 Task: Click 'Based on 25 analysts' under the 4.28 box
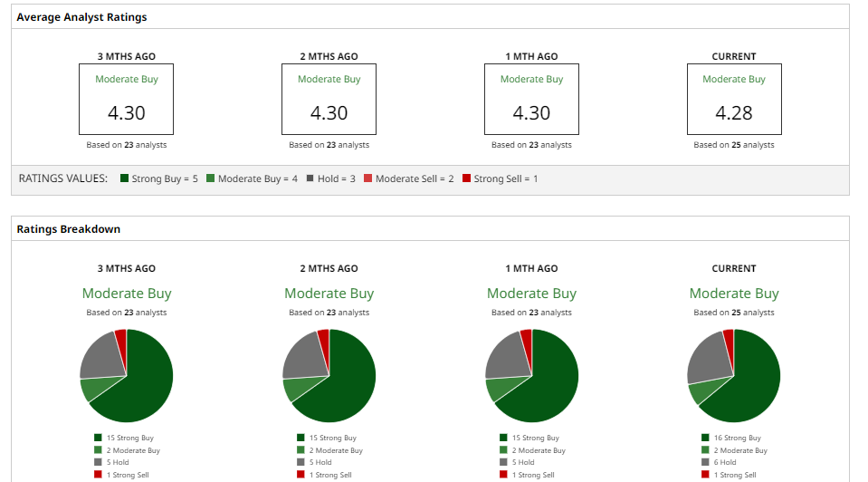(734, 145)
